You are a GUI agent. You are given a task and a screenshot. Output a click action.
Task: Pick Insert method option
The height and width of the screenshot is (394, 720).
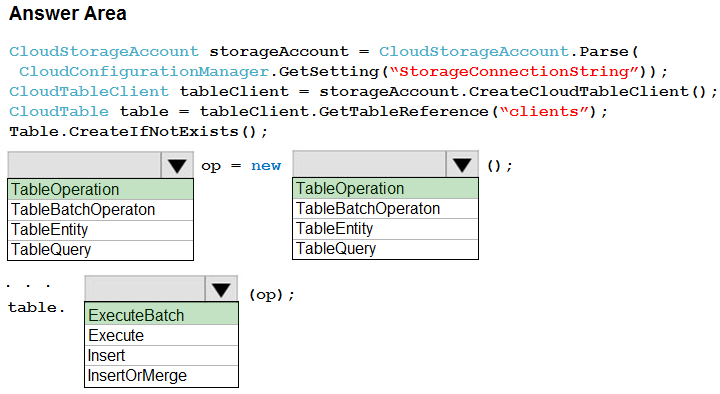pyautogui.click(x=162, y=356)
